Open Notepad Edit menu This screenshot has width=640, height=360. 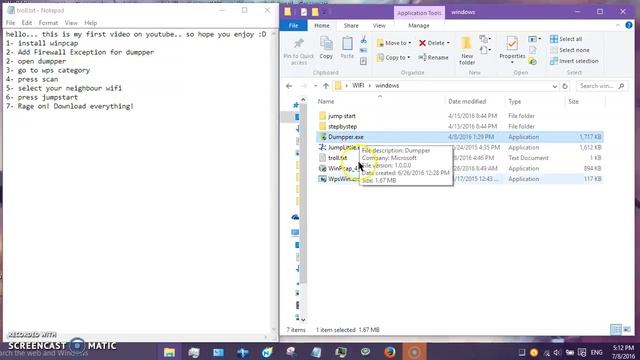coord(27,23)
